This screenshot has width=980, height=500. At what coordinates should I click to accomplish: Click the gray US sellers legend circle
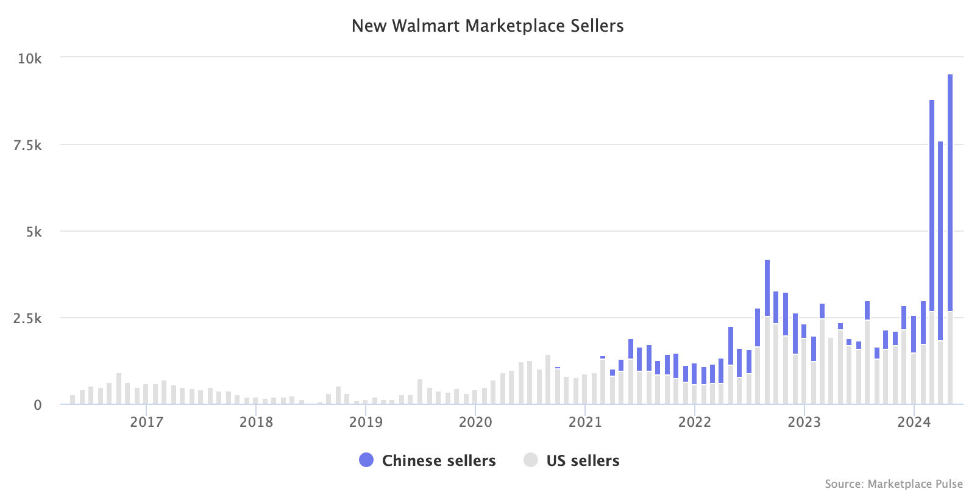tap(531, 460)
